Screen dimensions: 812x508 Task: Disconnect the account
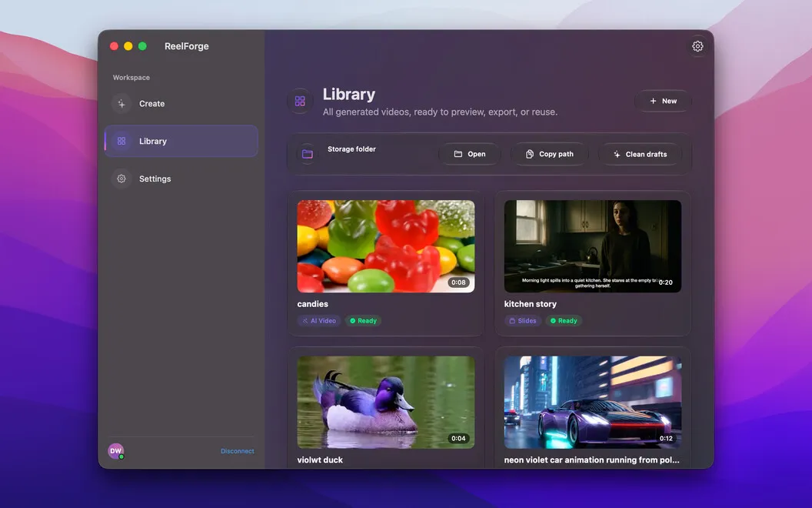(x=237, y=451)
